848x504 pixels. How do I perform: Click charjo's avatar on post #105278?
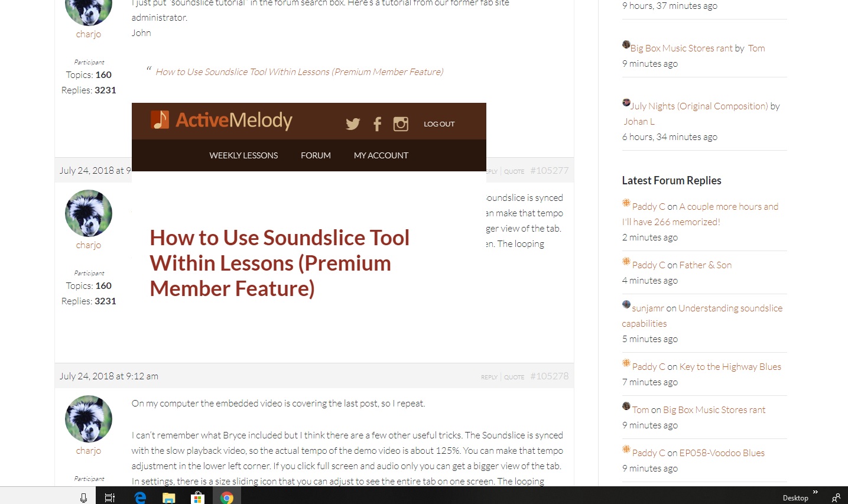pyautogui.click(x=89, y=419)
